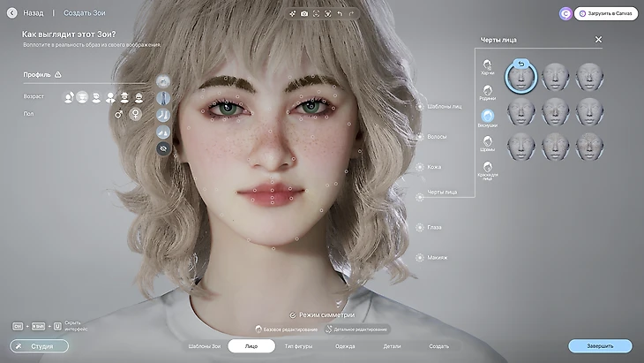Click the back arrow icon next to Назад
This screenshot has height=363, width=644.
(x=11, y=13)
